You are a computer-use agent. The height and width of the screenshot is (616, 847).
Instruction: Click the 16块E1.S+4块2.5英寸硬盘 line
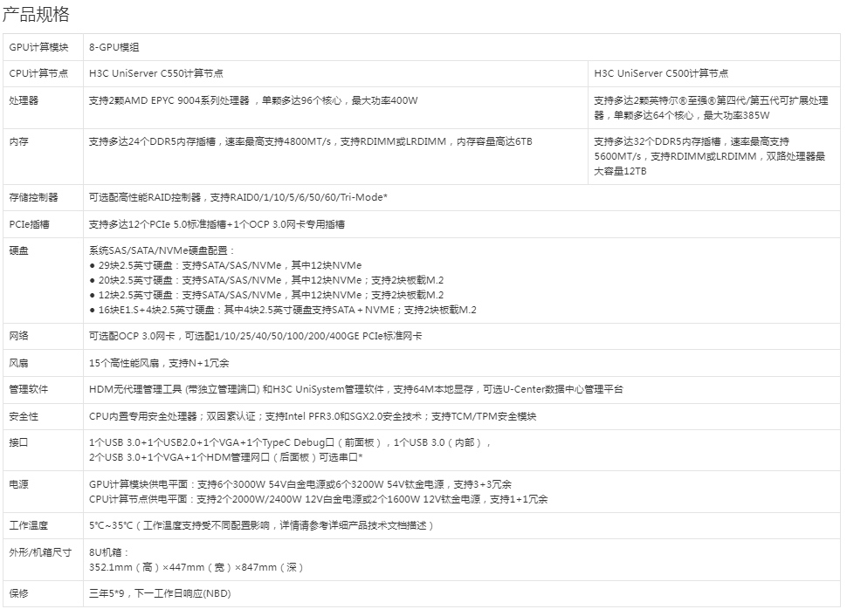pos(283,310)
